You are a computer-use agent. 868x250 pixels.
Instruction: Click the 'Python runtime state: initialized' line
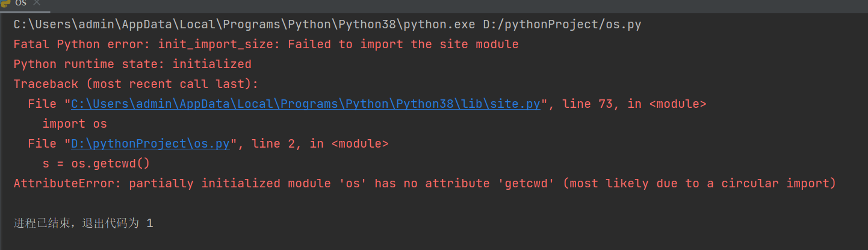point(132,64)
